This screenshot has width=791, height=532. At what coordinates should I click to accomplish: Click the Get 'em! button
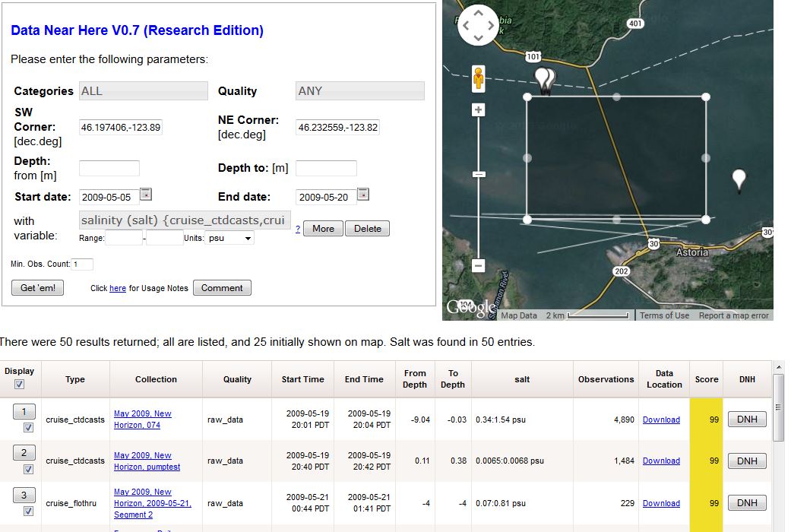click(x=38, y=288)
